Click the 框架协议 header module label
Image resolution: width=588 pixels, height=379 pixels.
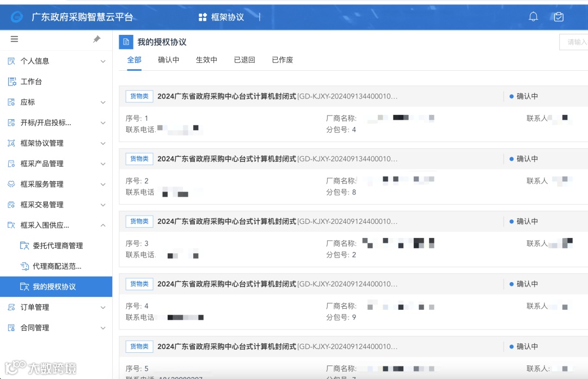tap(227, 17)
